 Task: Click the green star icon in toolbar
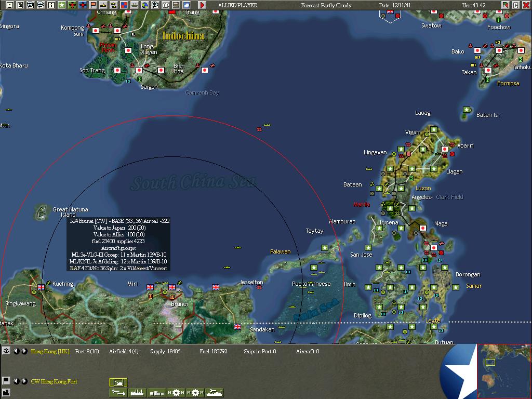click(62, 5)
